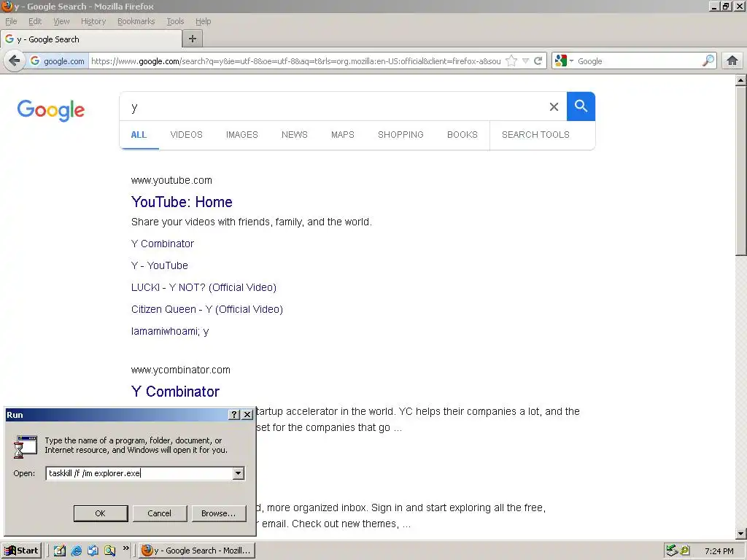
Task: Click the www.ycombinator.com URL text
Action: click(x=181, y=370)
